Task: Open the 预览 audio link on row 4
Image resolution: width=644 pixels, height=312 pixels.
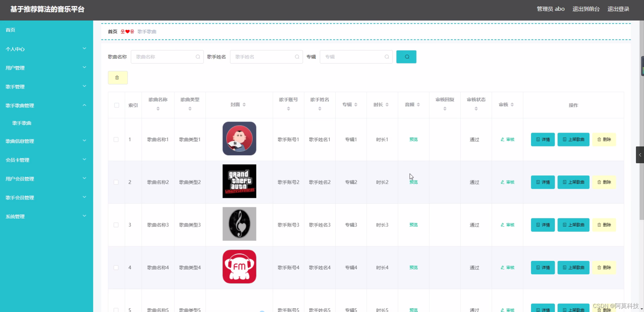Action: tap(413, 267)
